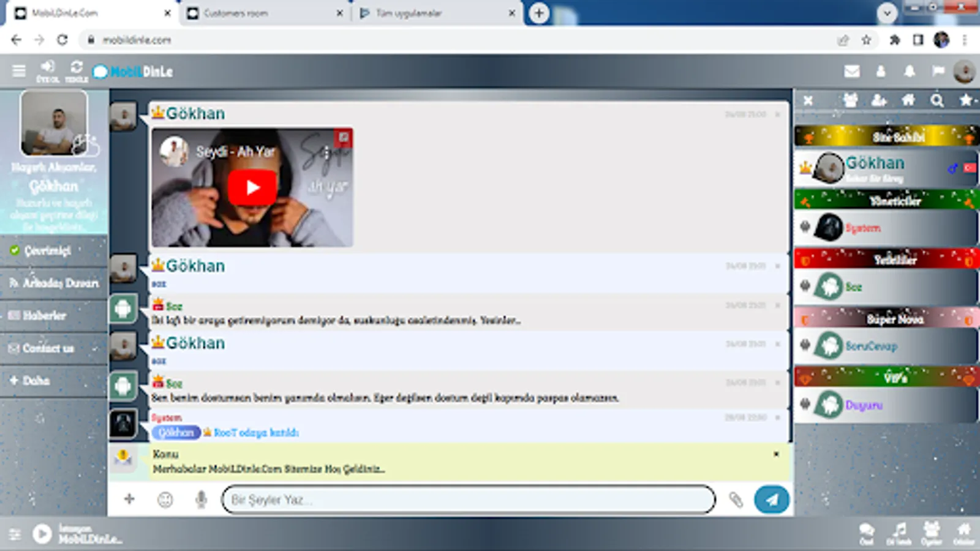The height and width of the screenshot is (551, 980).
Task: Click the microphone voice record icon
Action: coord(201,500)
